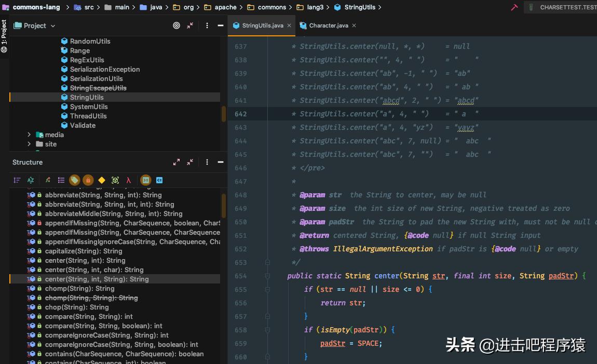Expand all nodes in Structure panel
Screen dimensions: 597x364
click(177, 162)
